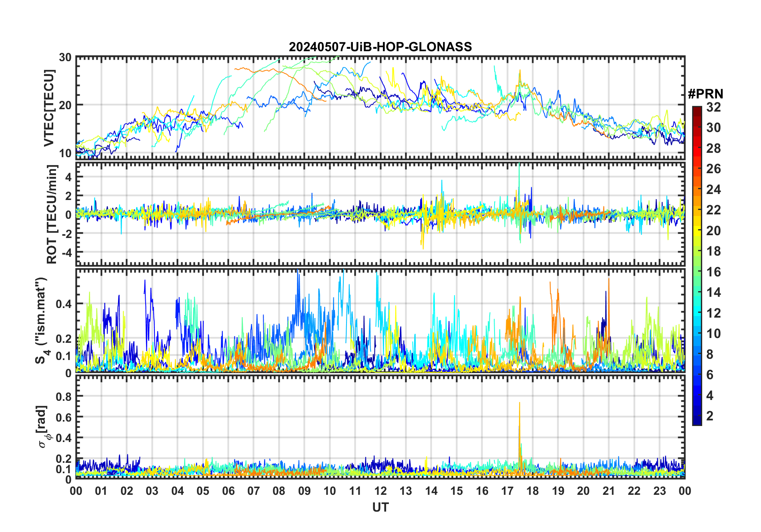Select the UT x-axis label
This screenshot has height=532, width=761.
[380, 507]
